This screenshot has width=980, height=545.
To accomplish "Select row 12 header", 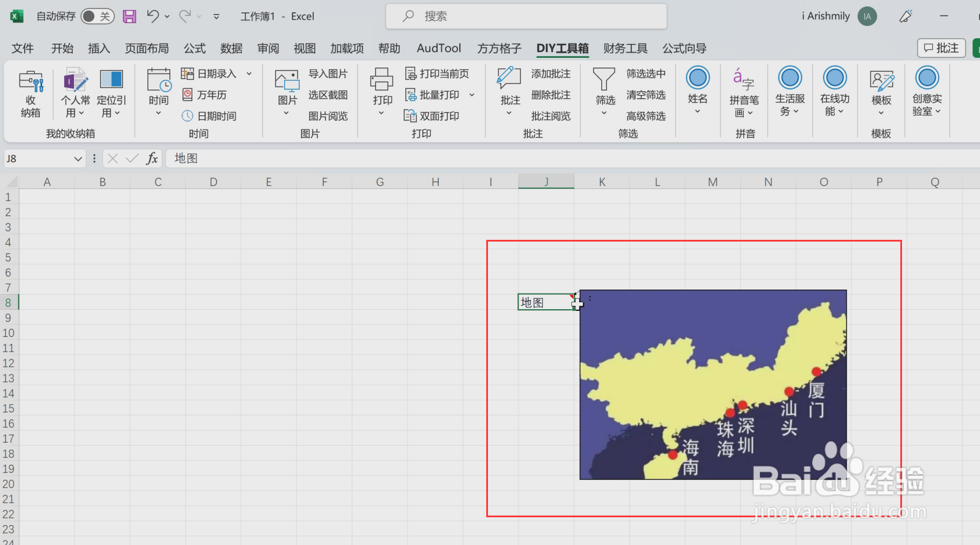I will [x=9, y=363].
